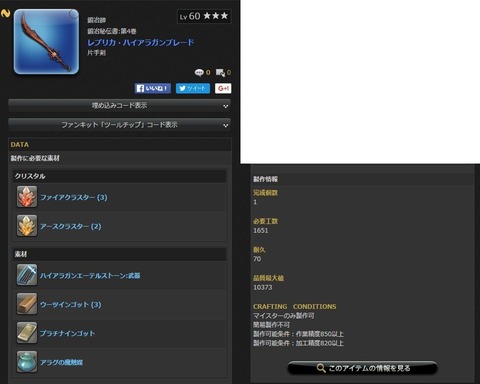The height and width of the screenshot is (384, 480).
Task: Click the マイスターのみ製作可 text
Action: click(283, 316)
